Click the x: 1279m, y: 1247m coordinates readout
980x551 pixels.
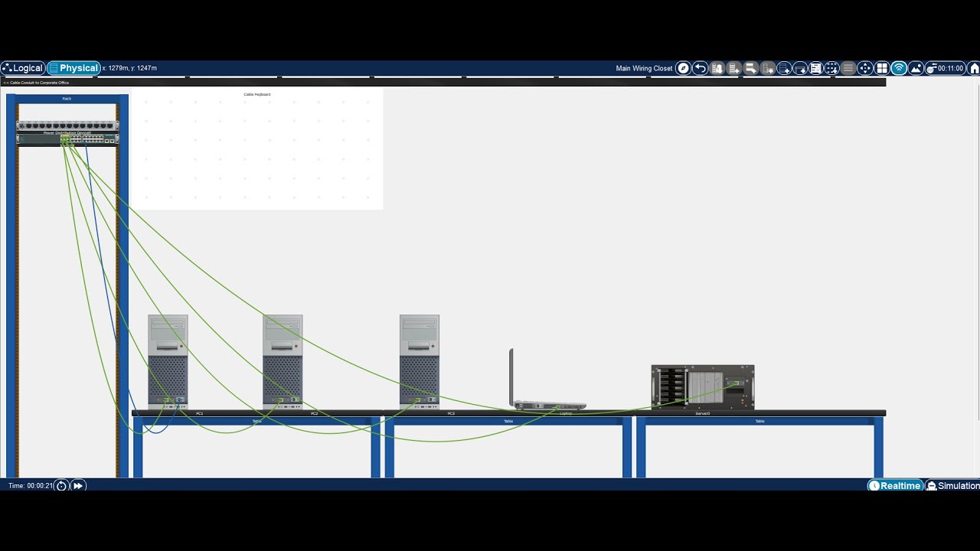click(x=129, y=68)
